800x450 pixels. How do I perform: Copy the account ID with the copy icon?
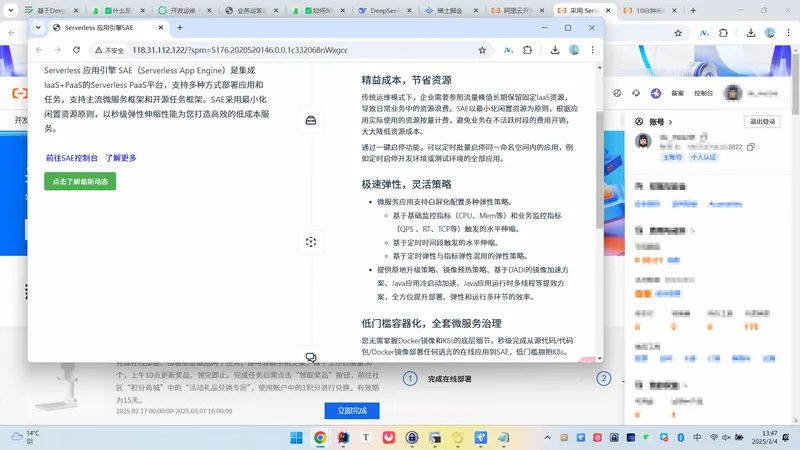coord(751,147)
